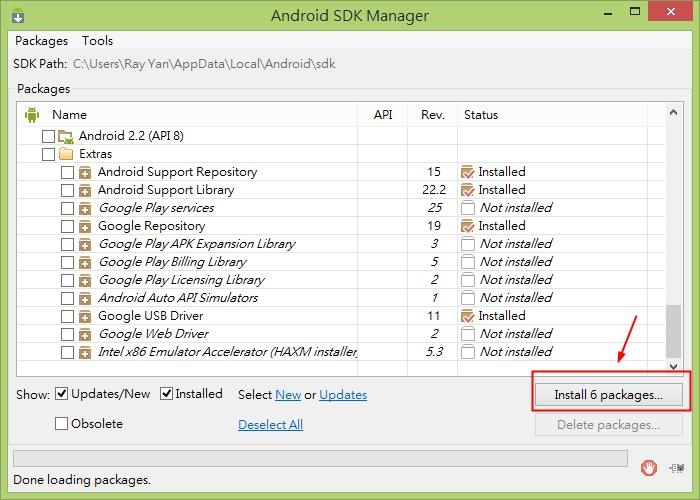The height and width of the screenshot is (500, 700).
Task: Click the Google Play Licensing Library package icon
Action: [85, 280]
